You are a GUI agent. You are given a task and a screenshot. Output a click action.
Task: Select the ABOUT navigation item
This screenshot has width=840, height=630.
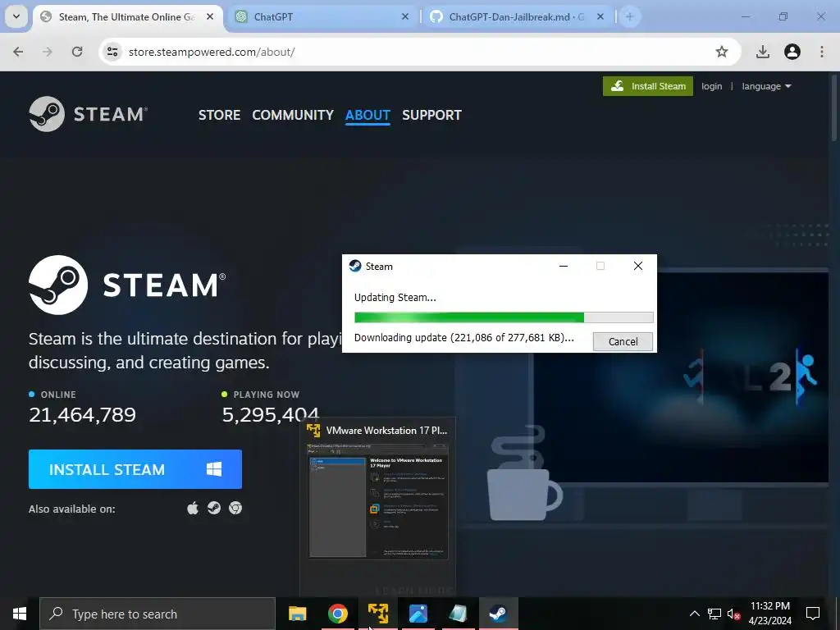click(367, 115)
